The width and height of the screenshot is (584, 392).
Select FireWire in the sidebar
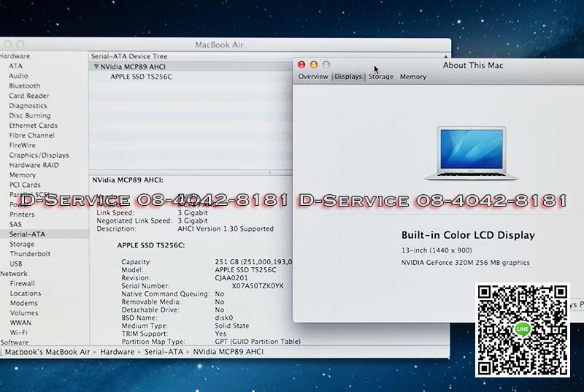(x=23, y=145)
